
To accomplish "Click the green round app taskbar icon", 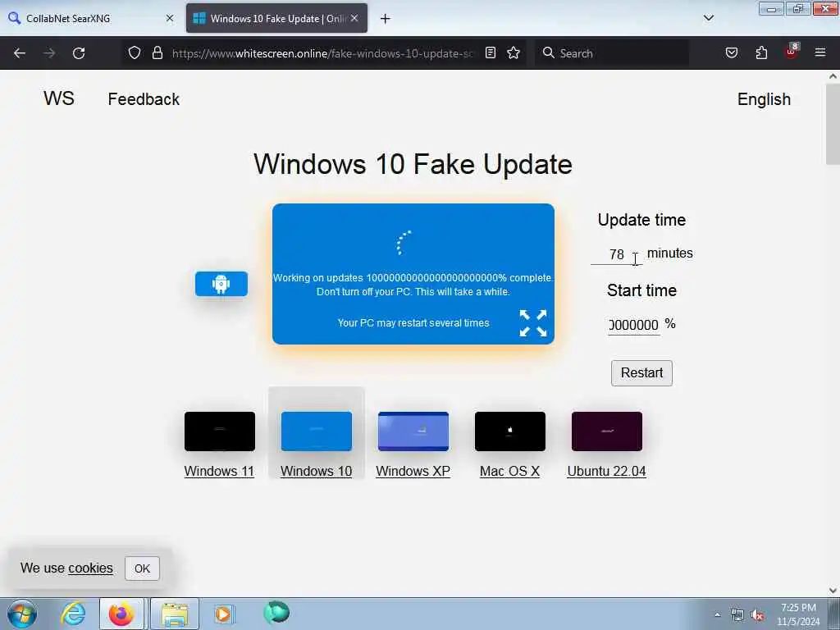I will (276, 612).
